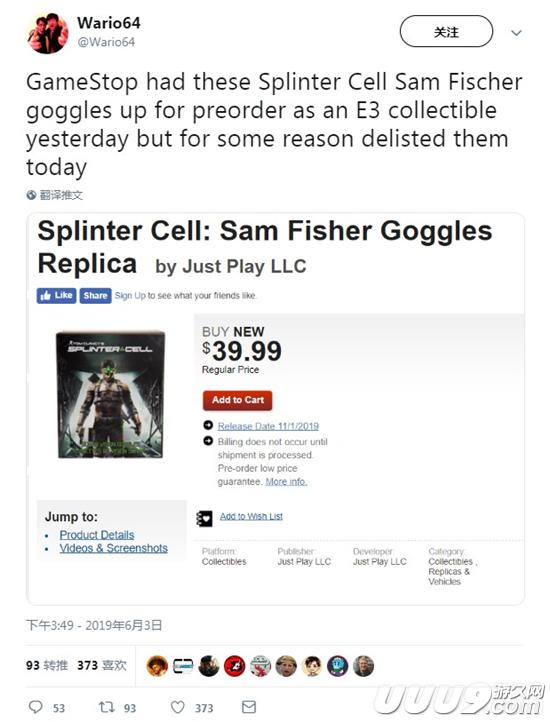Click the envelope direct message icon

pos(249,707)
